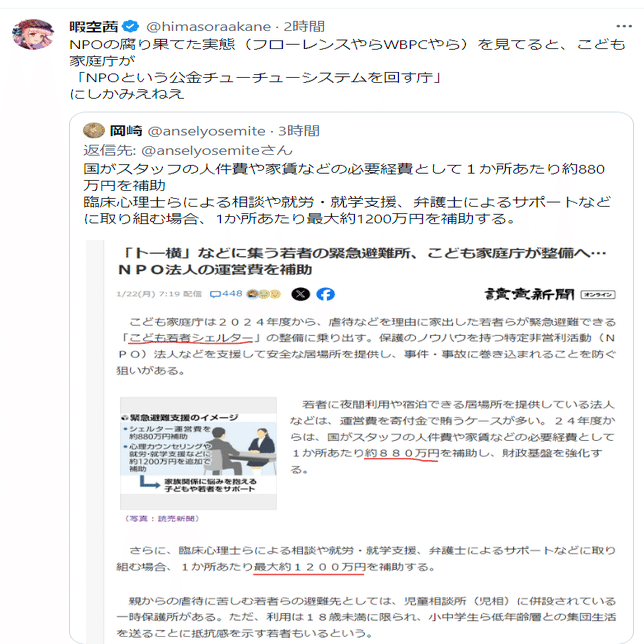Click the blue verified badge icon
Screen dimensions: 644x644
click(131, 26)
